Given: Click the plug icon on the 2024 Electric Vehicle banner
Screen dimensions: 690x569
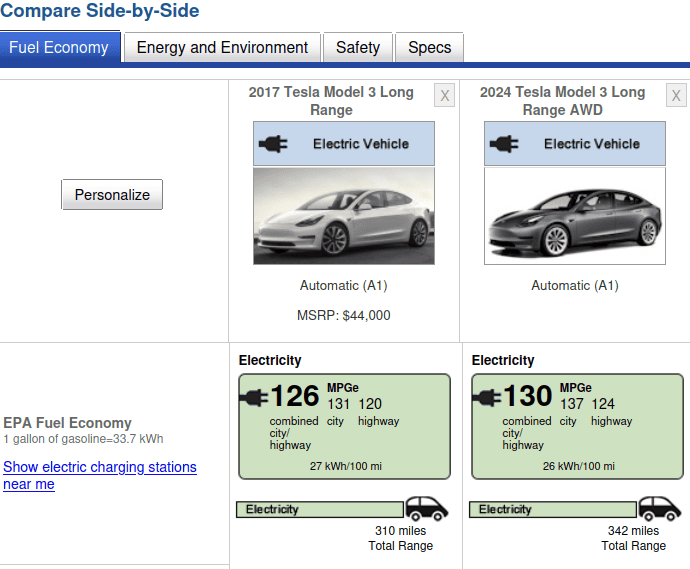Looking at the screenshot, I should click(x=504, y=144).
